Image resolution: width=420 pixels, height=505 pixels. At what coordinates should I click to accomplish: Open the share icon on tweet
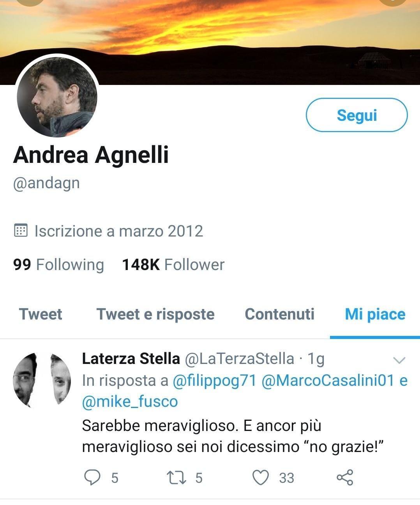click(344, 477)
